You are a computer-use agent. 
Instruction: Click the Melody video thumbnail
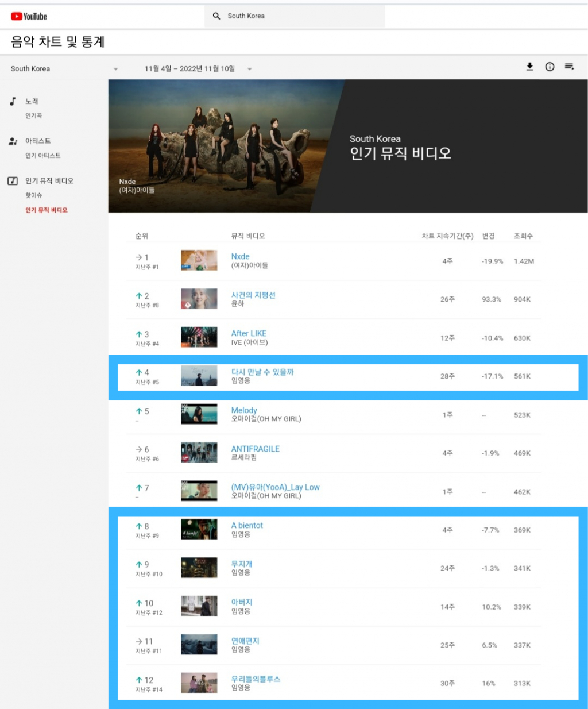coord(199,414)
